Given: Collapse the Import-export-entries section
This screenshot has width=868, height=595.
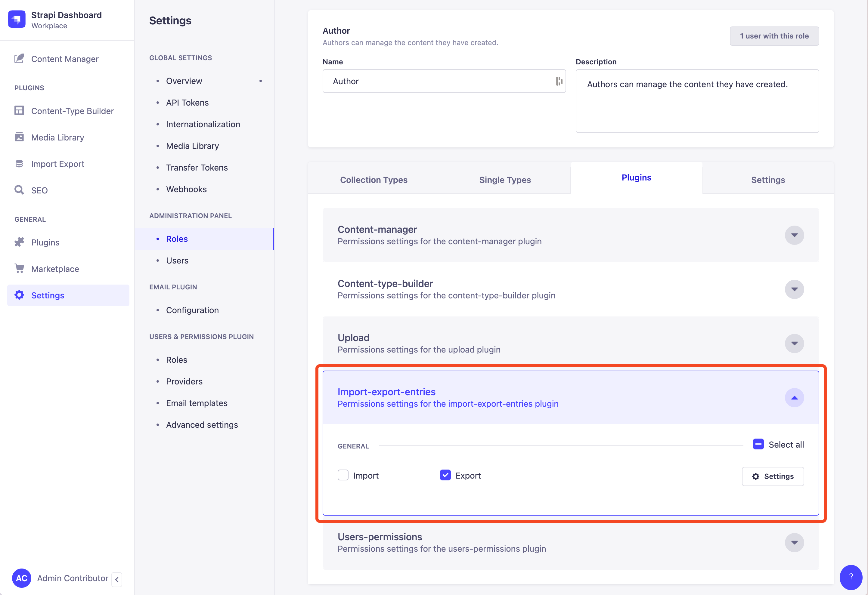Looking at the screenshot, I should 795,397.
